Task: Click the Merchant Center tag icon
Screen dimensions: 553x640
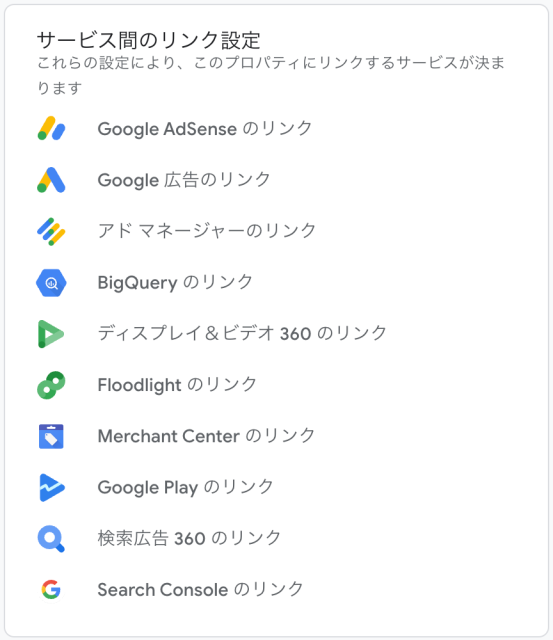Action: point(51,436)
